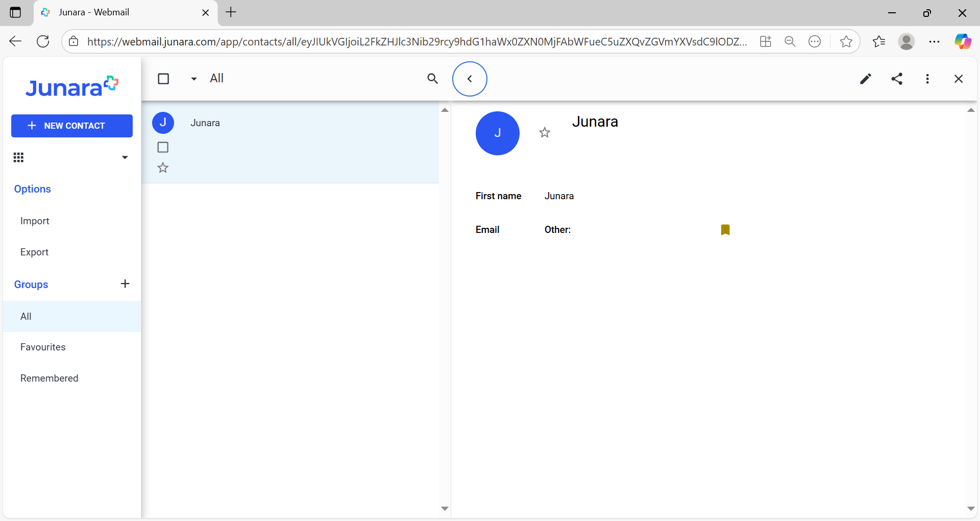
Task: Toggle favourite star beside the large avatar
Action: pos(545,133)
